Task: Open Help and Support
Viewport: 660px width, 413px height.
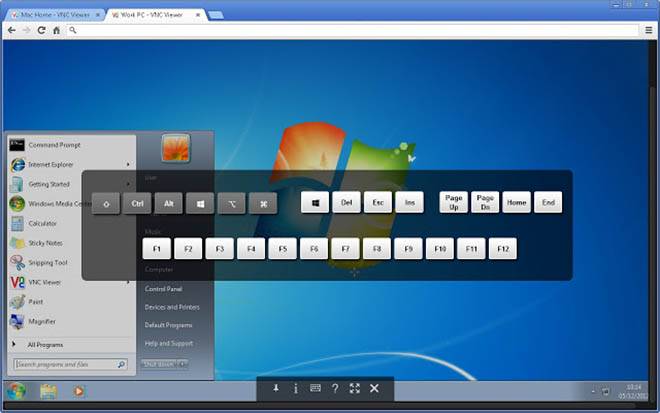Action: (169, 344)
